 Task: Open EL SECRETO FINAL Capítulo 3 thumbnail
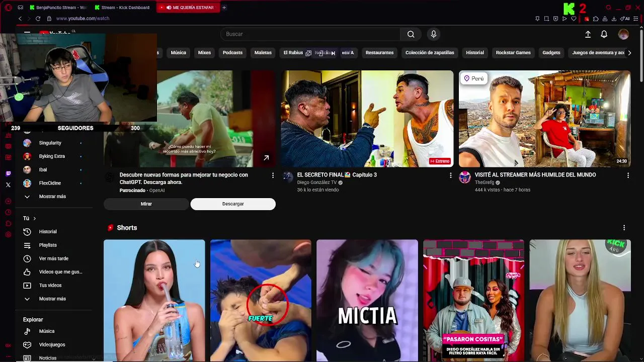coord(367,119)
